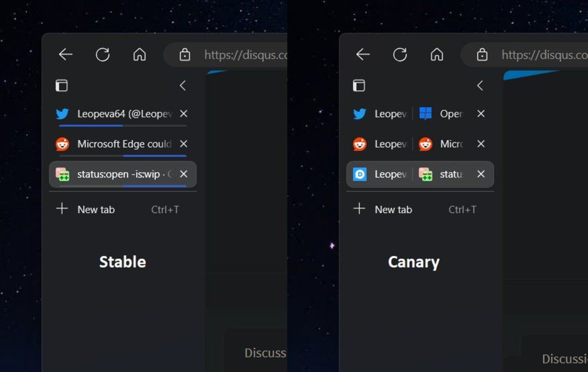The image size is (588, 372).
Task: Open the tab actions menu icon in the Canary pane
Action: (x=359, y=86)
